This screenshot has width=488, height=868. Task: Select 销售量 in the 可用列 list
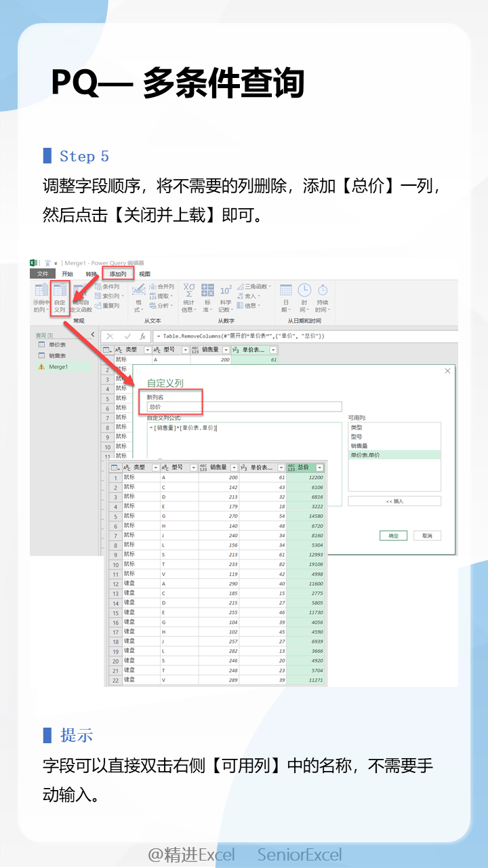[394, 446]
